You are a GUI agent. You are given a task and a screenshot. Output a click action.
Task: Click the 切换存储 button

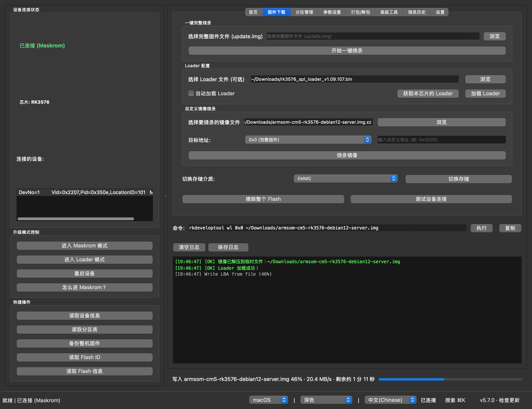(458, 179)
